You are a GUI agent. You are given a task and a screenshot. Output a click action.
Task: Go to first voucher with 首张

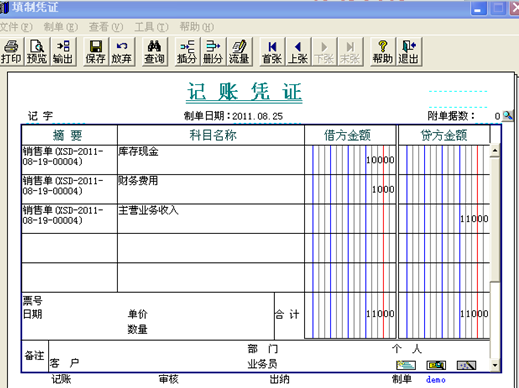[x=272, y=52]
